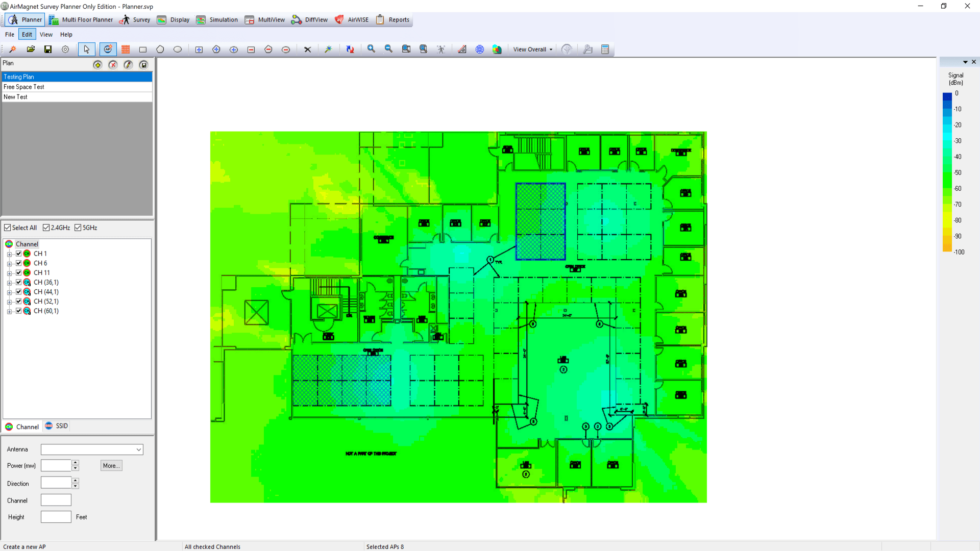Open the Edit menu
The image size is (980, 551).
(27, 34)
